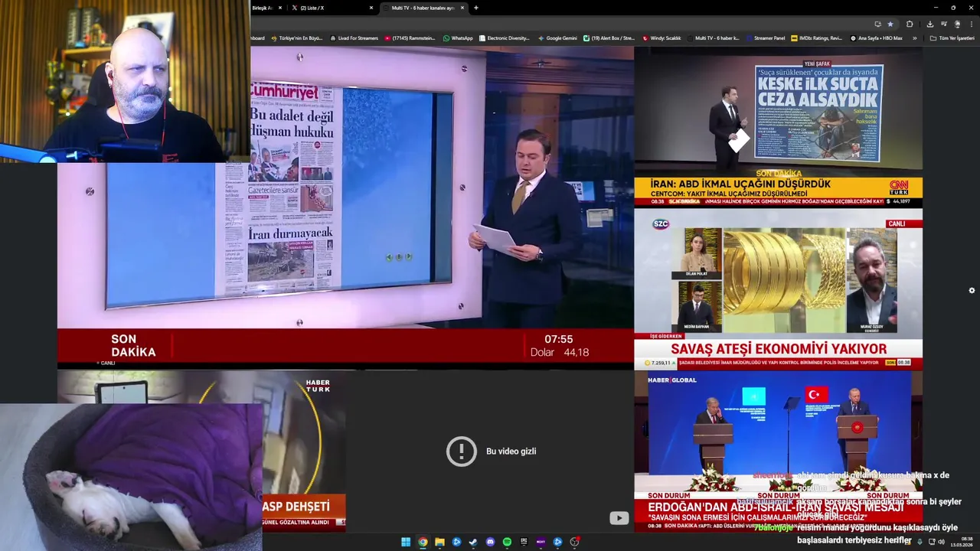980x551 pixels.
Task: Open the Türkiye'nin En Büyü... bookmark
Action: click(x=296, y=37)
